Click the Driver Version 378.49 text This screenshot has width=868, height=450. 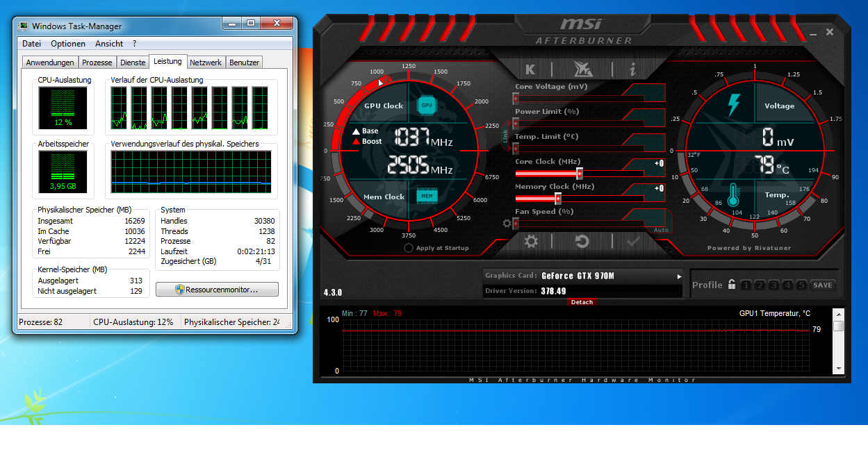(525, 291)
